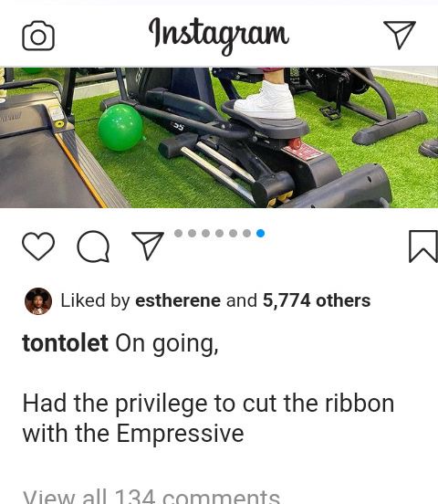
Task: Jump to first carousel dot
Action: [178, 233]
